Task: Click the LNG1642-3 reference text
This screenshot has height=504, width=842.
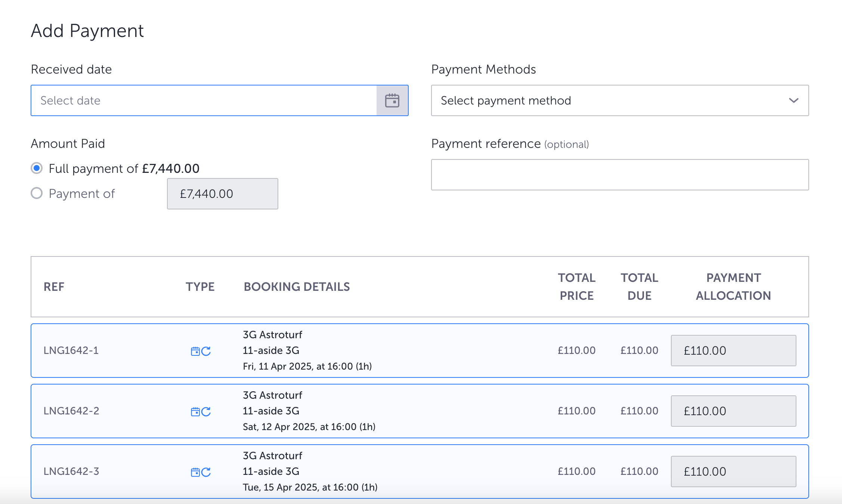Action: point(71,472)
